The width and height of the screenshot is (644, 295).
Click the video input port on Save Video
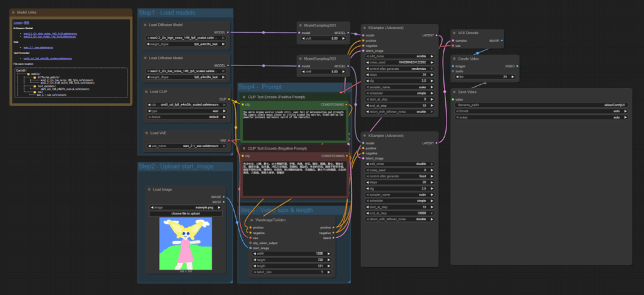pyautogui.click(x=453, y=99)
